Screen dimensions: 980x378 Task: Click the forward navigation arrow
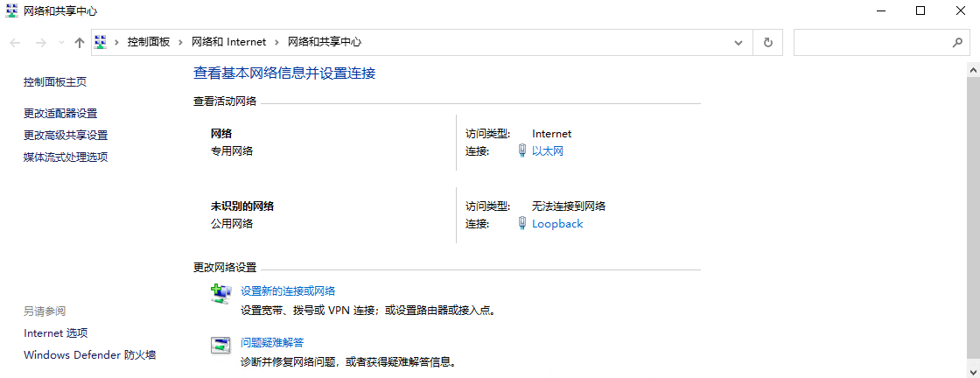point(40,42)
